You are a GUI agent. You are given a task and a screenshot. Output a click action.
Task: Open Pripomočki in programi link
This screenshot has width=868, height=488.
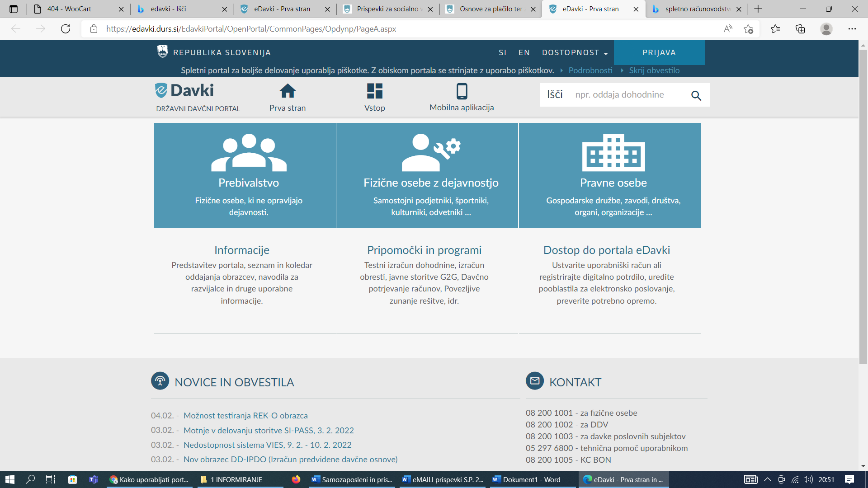(424, 250)
